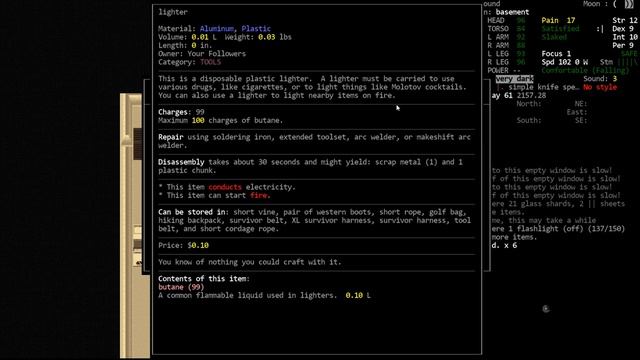Click the 'Str 12' stat
The width and height of the screenshot is (640, 360).
click(624, 20)
